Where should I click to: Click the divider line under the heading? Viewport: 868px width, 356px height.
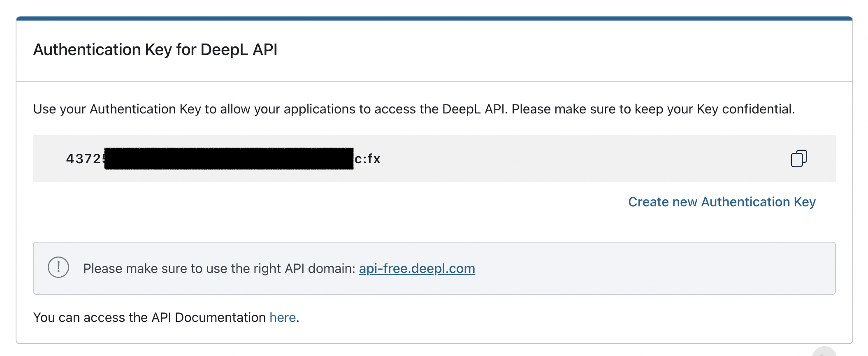click(x=434, y=82)
